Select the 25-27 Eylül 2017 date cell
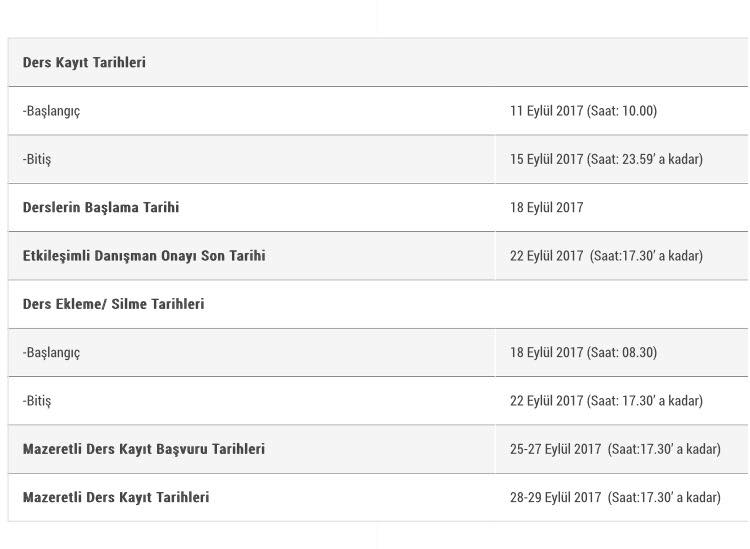Viewport: 750px width, 549px height. [x=615, y=449]
